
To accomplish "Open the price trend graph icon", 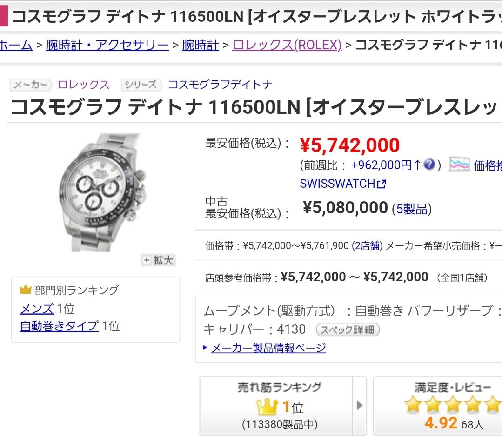I will pos(459,165).
